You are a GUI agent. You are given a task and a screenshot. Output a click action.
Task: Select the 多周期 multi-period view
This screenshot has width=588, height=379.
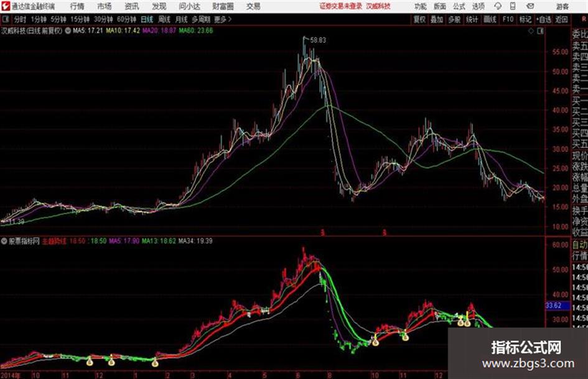(201, 19)
